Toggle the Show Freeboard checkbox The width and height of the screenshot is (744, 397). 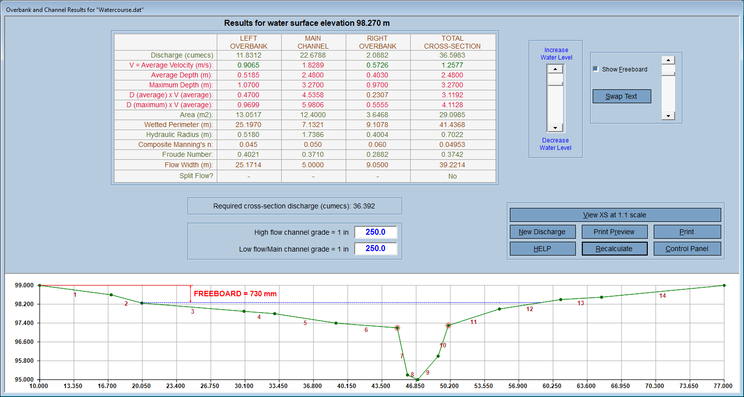click(x=595, y=69)
